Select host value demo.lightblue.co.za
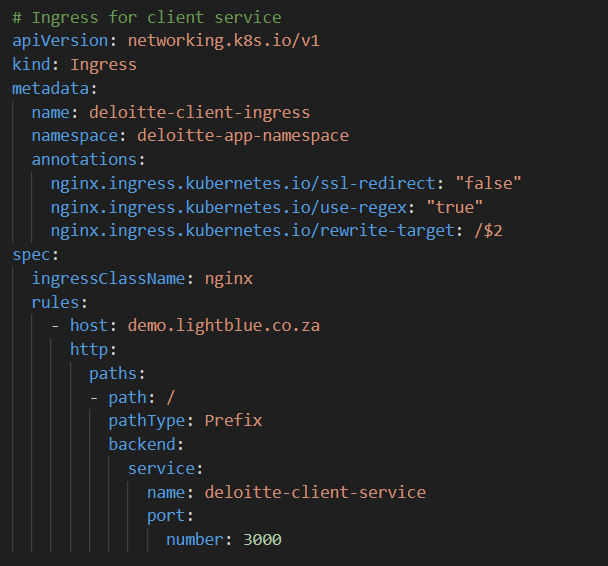Viewport: 608px width, 566px height. (224, 326)
